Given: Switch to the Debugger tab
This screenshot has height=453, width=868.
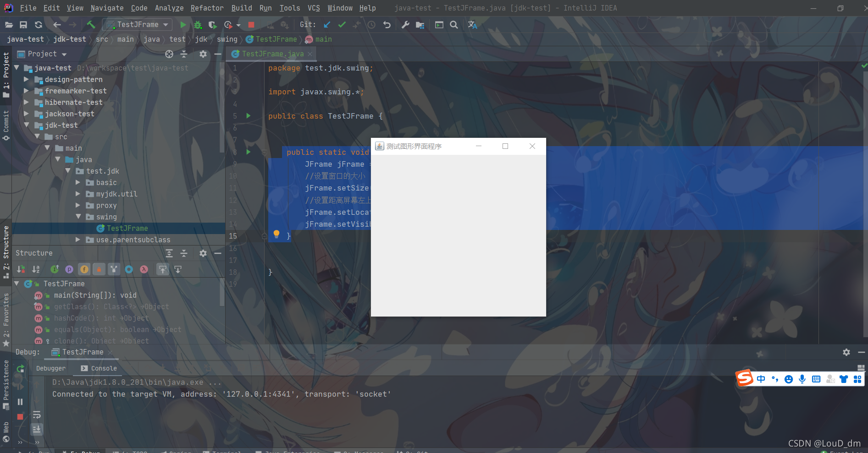Looking at the screenshot, I should pyautogui.click(x=50, y=368).
